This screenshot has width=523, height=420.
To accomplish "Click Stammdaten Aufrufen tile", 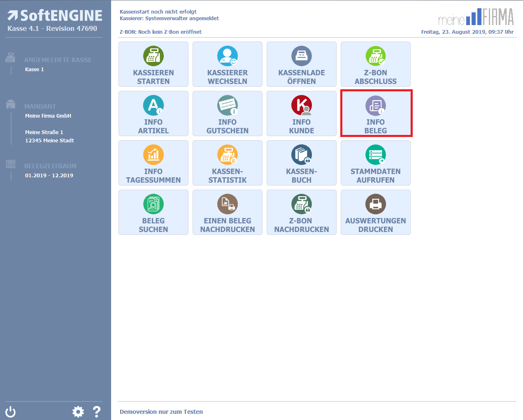I will 375,163.
